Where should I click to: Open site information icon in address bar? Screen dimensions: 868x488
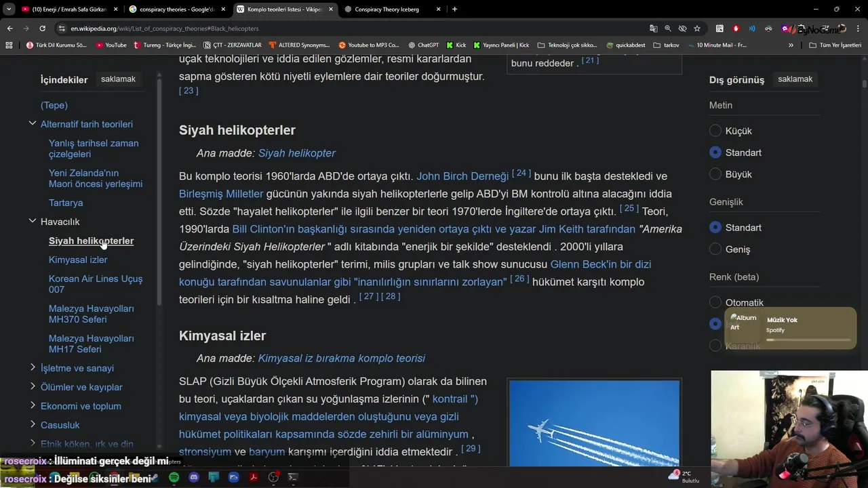(x=62, y=28)
